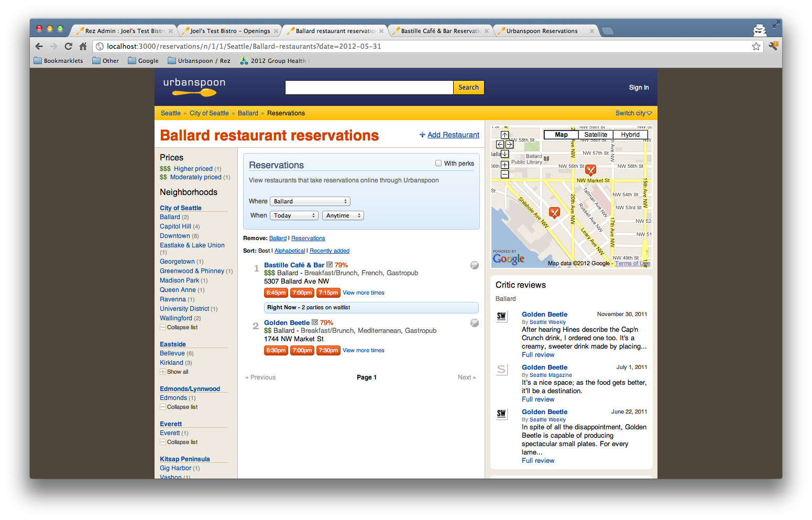812x520 pixels.
Task: Collapse the Edmonds/Lynnwood list
Action: click(x=179, y=407)
